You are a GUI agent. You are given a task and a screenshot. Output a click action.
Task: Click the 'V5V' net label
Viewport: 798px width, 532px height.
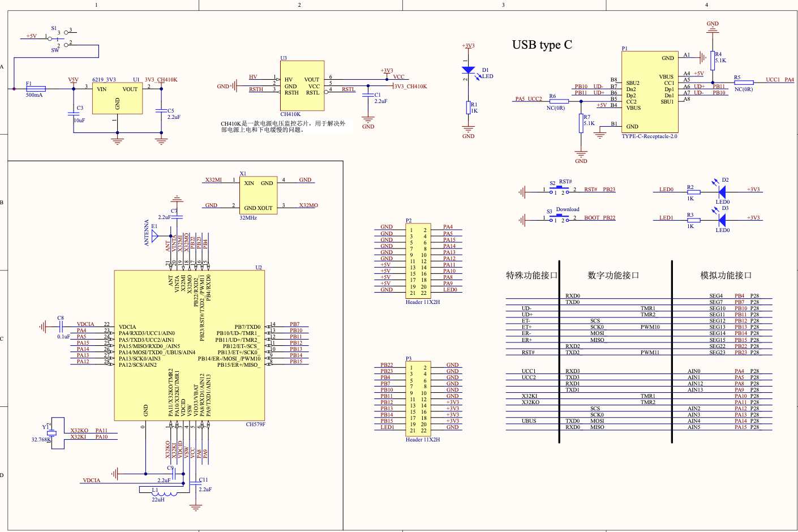click(74, 80)
